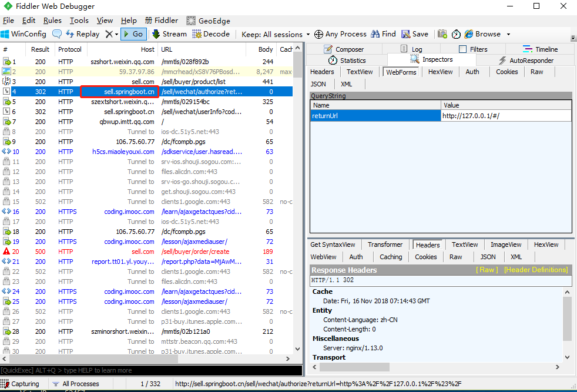Screen dimensions: 577x392
Task: Click toolbar overflow arrow at far right
Action: (573, 38)
